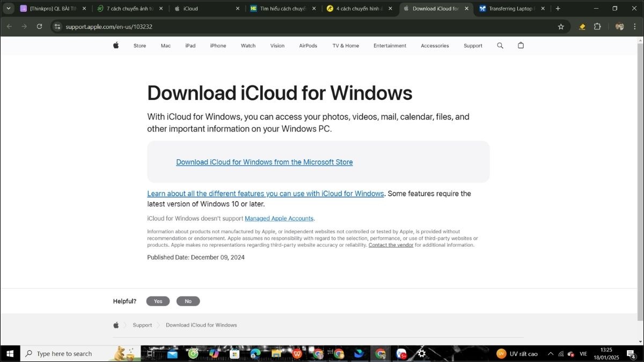644x362 pixels.
Task: Open the Support menu item
Action: click(x=473, y=46)
